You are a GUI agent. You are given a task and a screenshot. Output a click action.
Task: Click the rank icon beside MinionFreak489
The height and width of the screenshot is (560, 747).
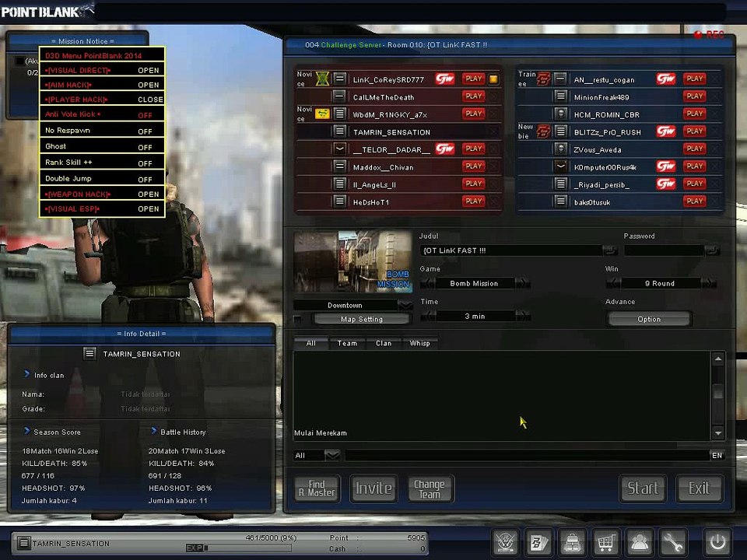click(561, 96)
